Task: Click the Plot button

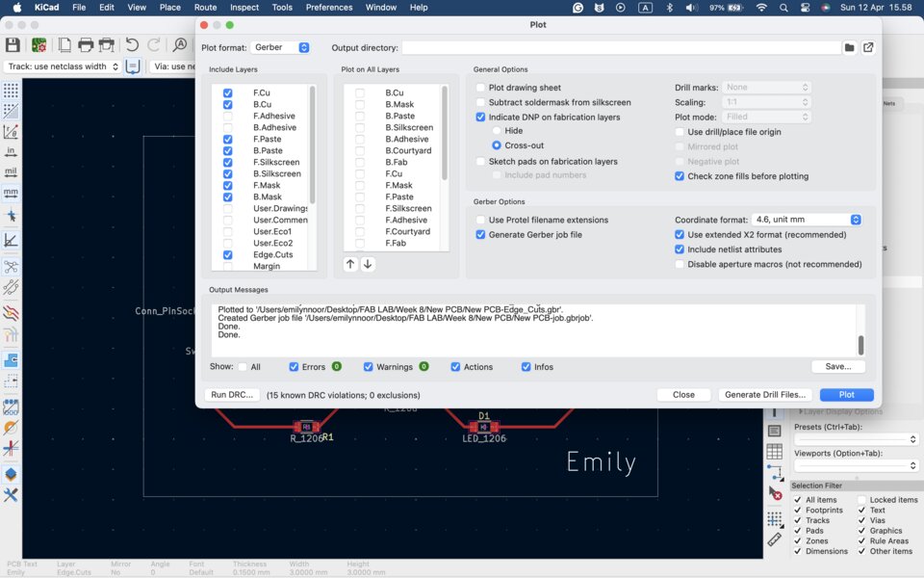Action: (847, 395)
